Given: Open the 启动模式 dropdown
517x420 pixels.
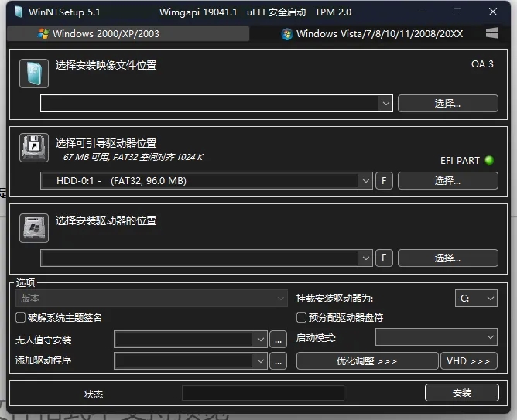Looking at the screenshot, I should point(437,337).
